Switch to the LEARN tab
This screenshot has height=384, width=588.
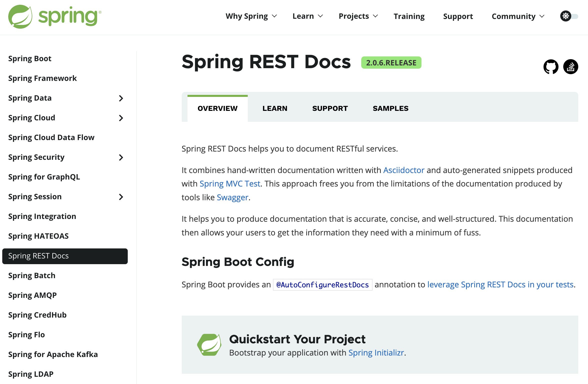pyautogui.click(x=275, y=108)
